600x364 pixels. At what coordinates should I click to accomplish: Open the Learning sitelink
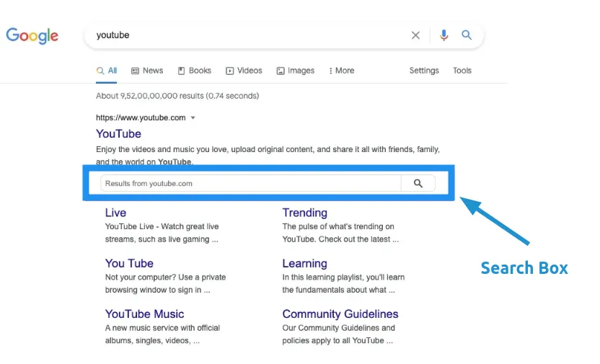click(304, 263)
